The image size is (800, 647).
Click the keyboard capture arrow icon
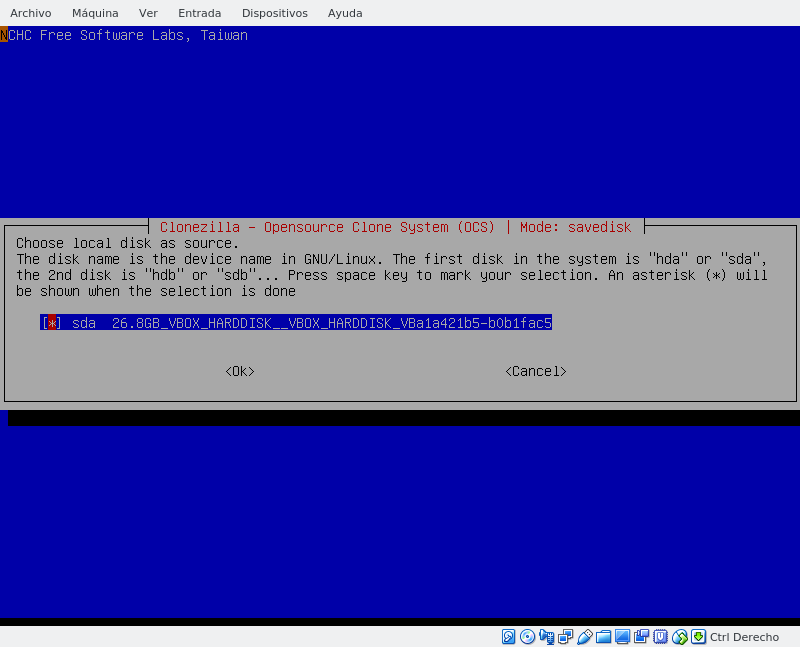(698, 637)
